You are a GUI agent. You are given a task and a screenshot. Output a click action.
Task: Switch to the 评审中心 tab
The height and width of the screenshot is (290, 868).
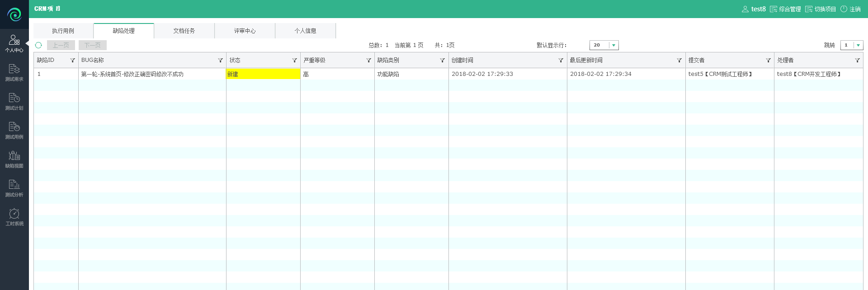[x=245, y=31]
